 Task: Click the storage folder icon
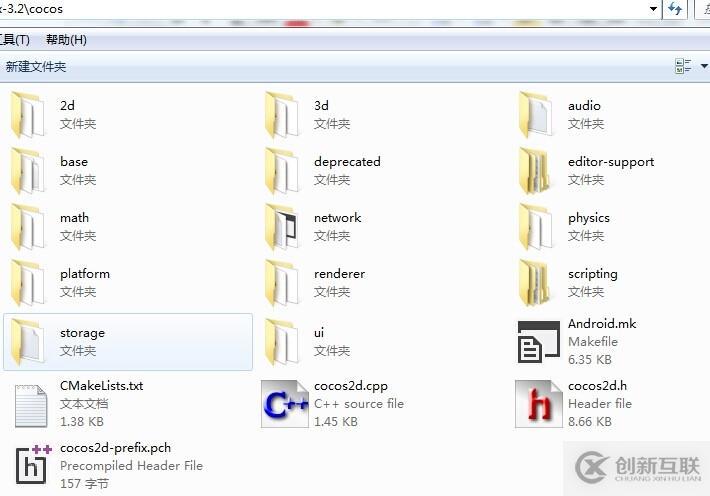[x=28, y=342]
